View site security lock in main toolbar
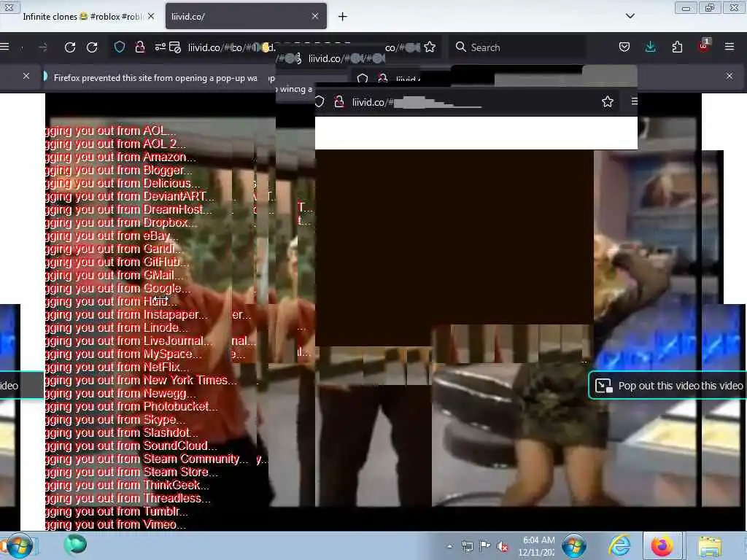Viewport: 747px width, 560px height. click(x=139, y=47)
